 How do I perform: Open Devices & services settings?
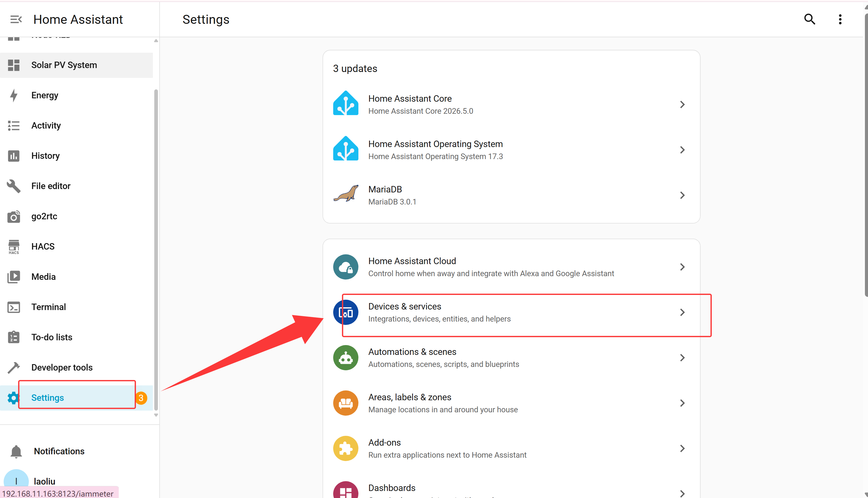512,312
